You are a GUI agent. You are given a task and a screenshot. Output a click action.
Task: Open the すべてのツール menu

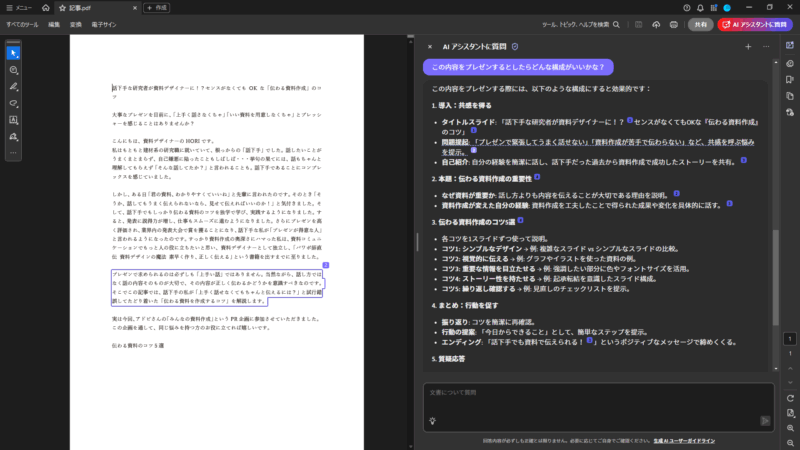click(23, 24)
